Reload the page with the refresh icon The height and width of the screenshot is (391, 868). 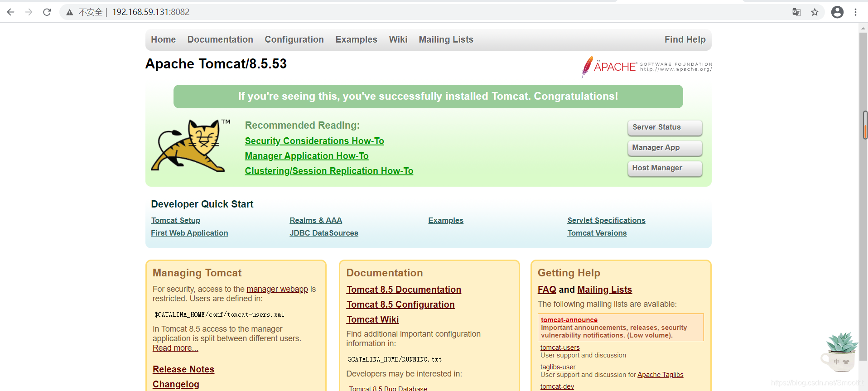(x=47, y=12)
